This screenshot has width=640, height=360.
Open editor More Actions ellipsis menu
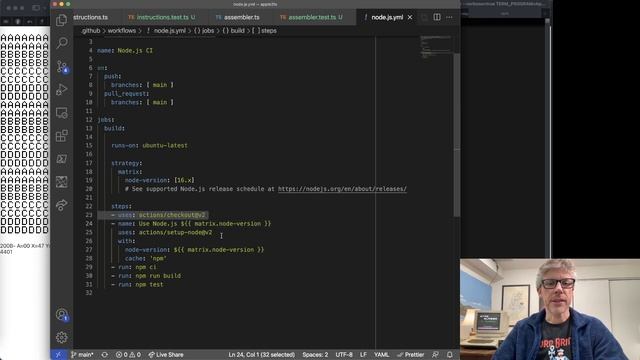click(x=449, y=17)
